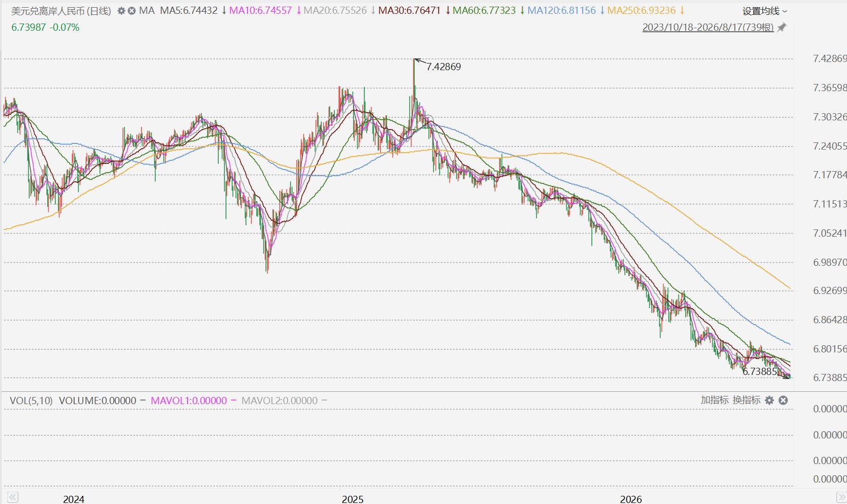Screen dimensions: 847x504
Task: Click MAVOL2:0.00000 value
Action: [x=279, y=401]
